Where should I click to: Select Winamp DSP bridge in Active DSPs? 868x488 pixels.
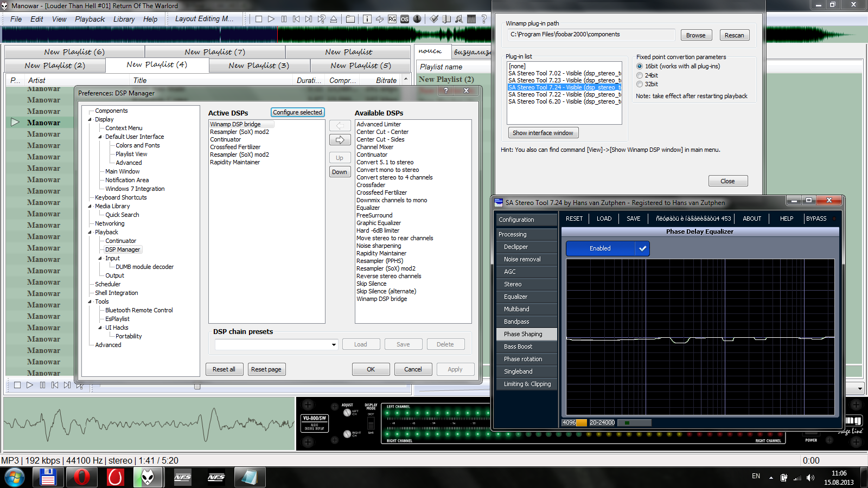241,124
